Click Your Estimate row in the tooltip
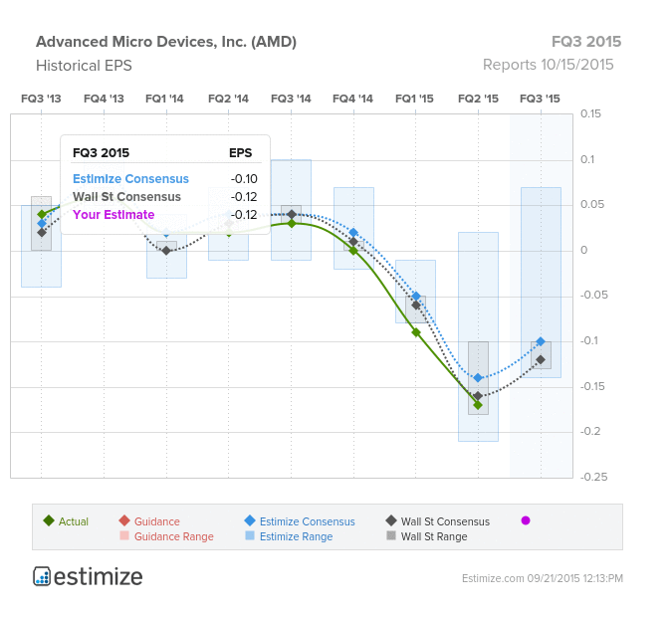The image size is (672, 617). pyautogui.click(x=165, y=215)
